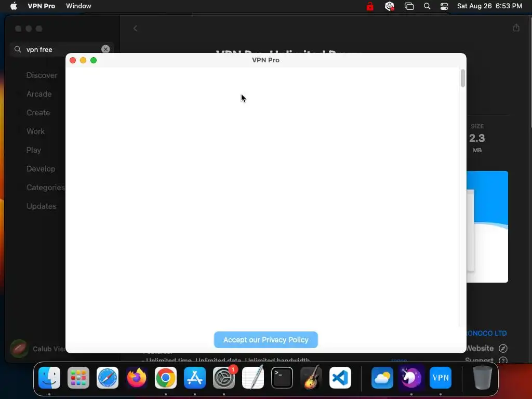
Task: Focus the App Store search field
Action: click(x=62, y=49)
